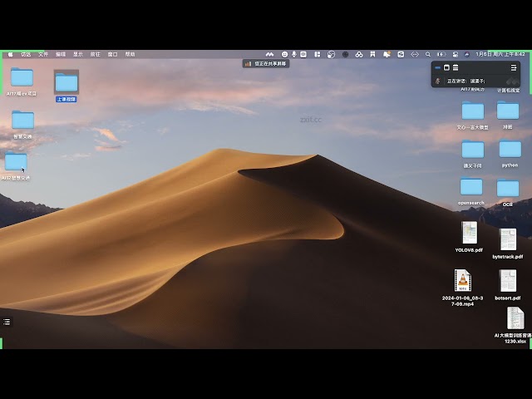Click the screen sharing status indicator
The image size is (532, 399).
coord(266,63)
